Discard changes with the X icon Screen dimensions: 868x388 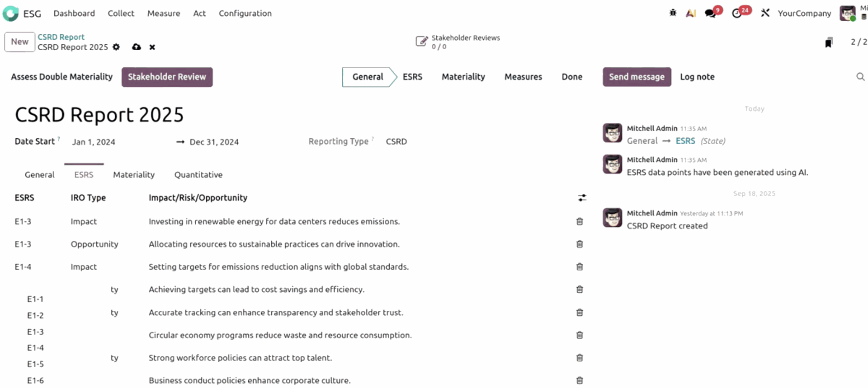(x=152, y=47)
